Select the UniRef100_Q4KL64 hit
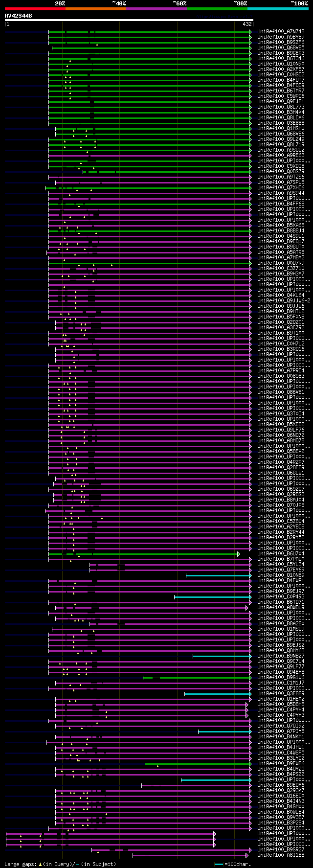Screen dimensions: 313x868 [281, 296]
